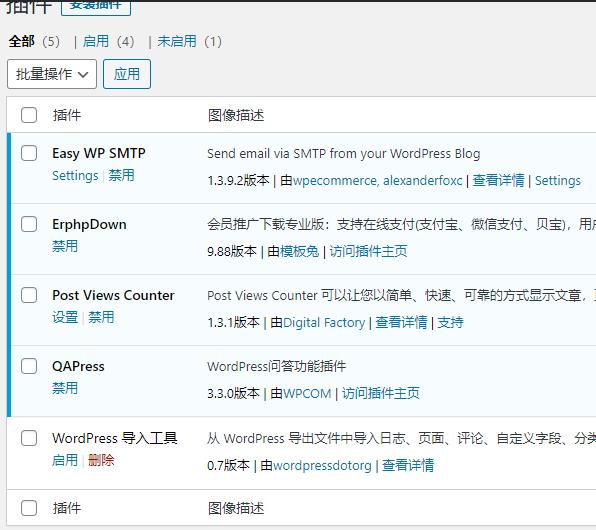Click the Easy WP SMTP plugin name
The image size is (596, 530).
99,153
